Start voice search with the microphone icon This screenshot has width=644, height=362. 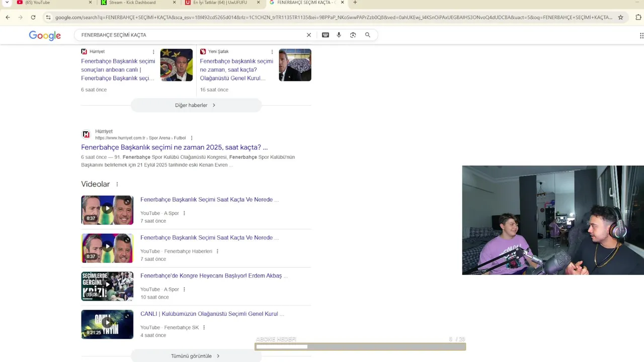(339, 35)
